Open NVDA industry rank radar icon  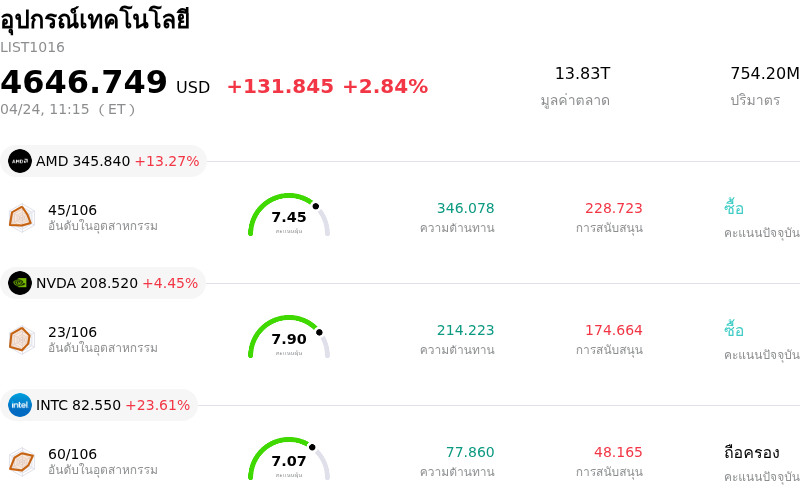coord(21,339)
